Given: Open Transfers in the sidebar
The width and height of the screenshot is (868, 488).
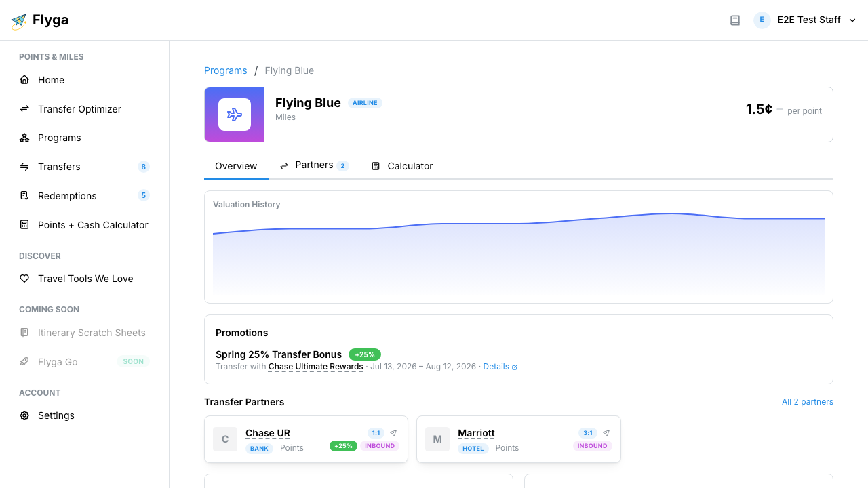Looking at the screenshot, I should [84, 167].
